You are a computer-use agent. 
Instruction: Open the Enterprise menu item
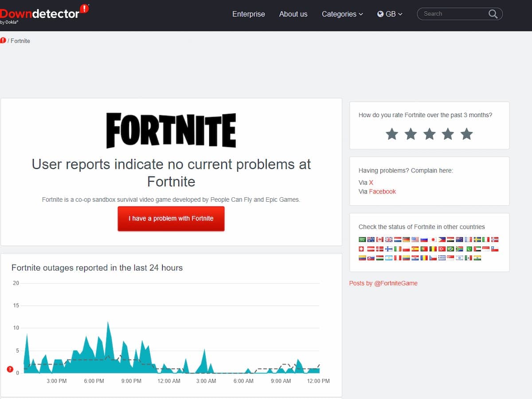pos(249,14)
